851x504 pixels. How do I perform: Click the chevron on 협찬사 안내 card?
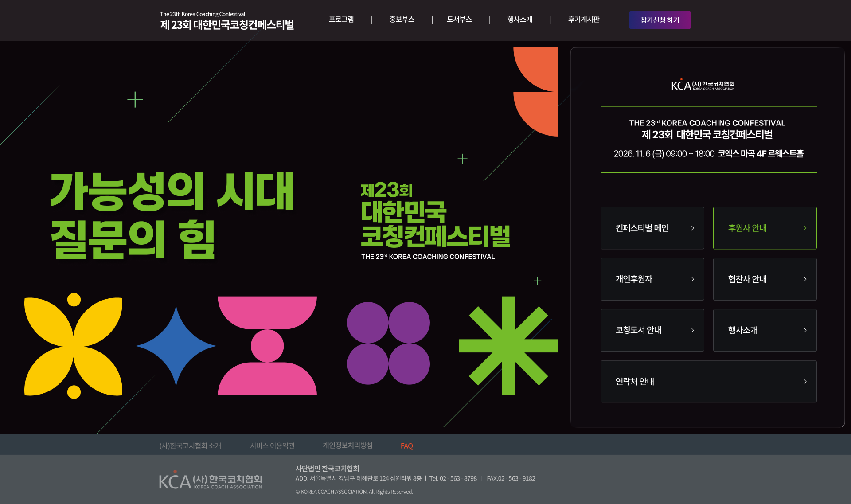point(805,279)
